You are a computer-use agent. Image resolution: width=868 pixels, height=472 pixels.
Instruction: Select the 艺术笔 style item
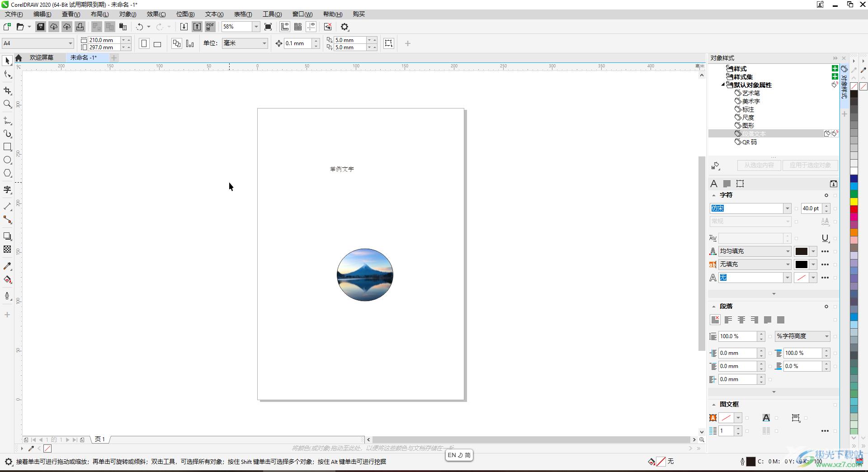[x=751, y=93]
